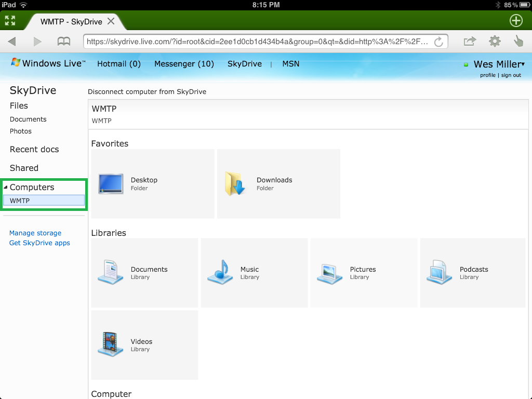Viewport: 532px width, 399px height.
Task: Open Files in the sidebar
Action: tap(19, 105)
